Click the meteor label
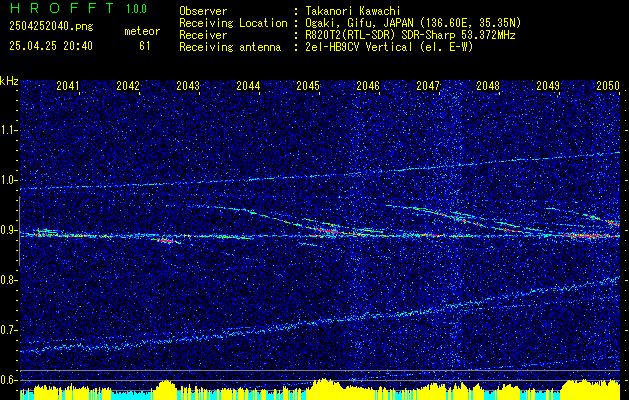Screen dimensions: 629x400 coord(142,31)
